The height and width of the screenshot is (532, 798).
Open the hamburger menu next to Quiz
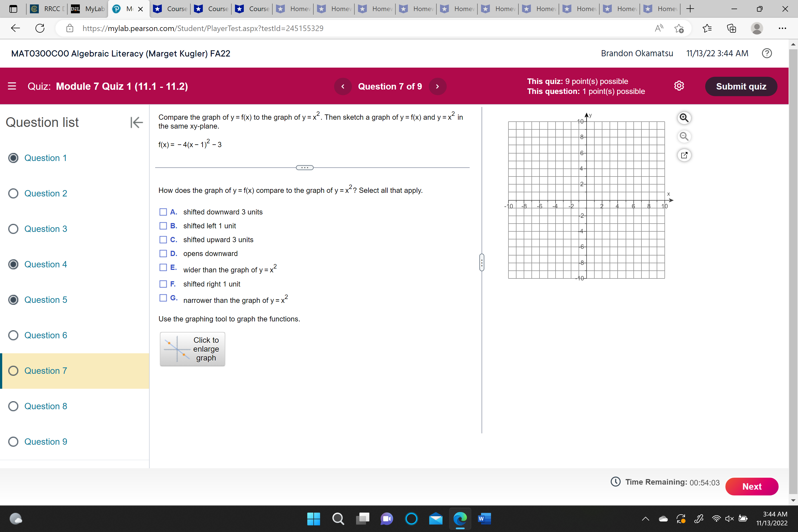pos(12,86)
